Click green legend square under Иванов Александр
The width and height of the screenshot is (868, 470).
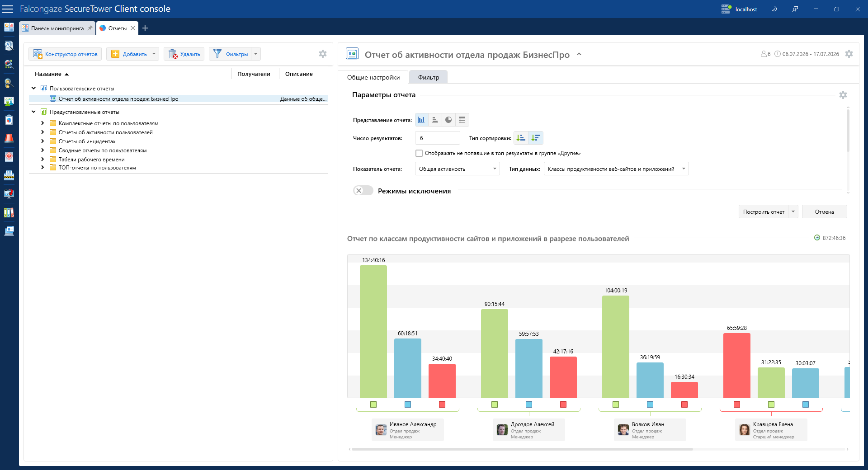[x=373, y=404]
